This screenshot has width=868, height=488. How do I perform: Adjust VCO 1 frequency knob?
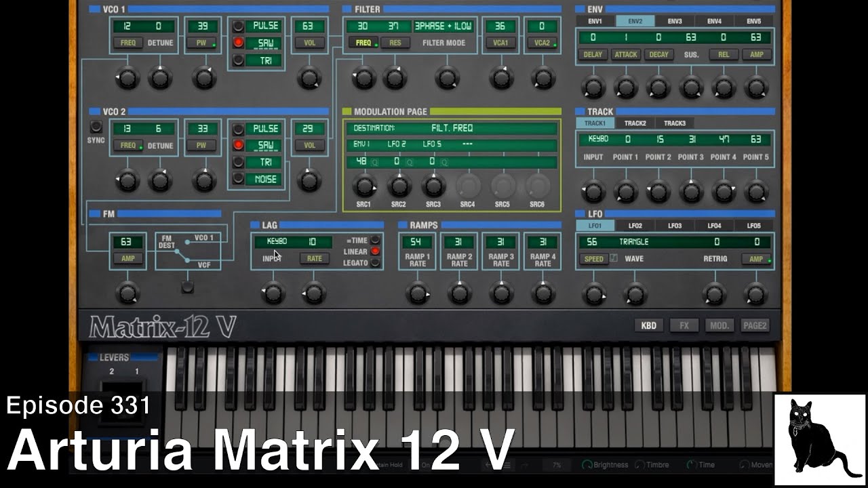127,78
